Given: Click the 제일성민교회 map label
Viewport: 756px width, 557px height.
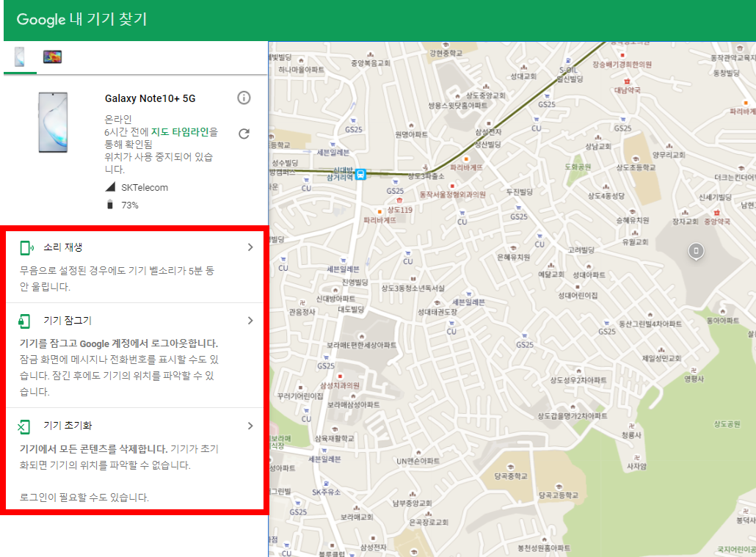Looking at the screenshot, I should [x=661, y=358].
